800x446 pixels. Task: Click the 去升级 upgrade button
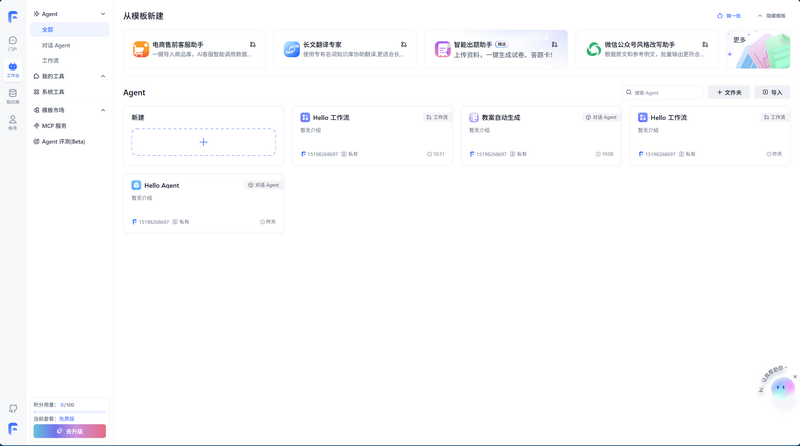pyautogui.click(x=70, y=431)
